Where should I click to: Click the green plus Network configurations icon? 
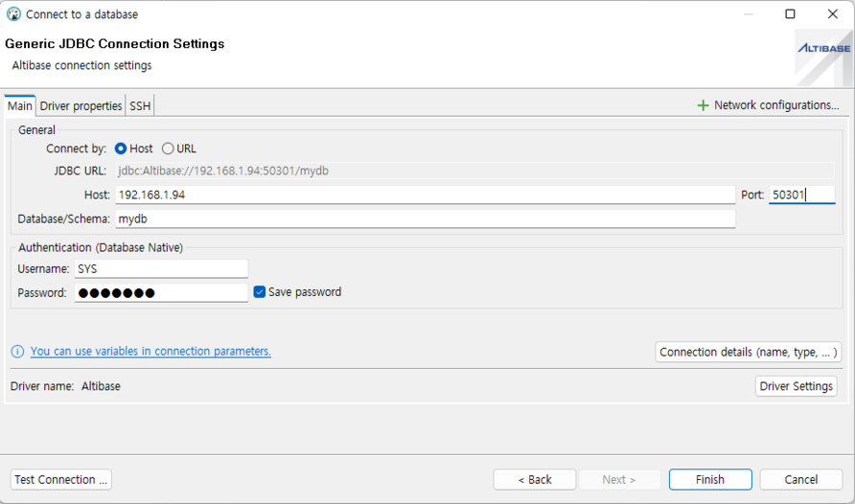(703, 105)
